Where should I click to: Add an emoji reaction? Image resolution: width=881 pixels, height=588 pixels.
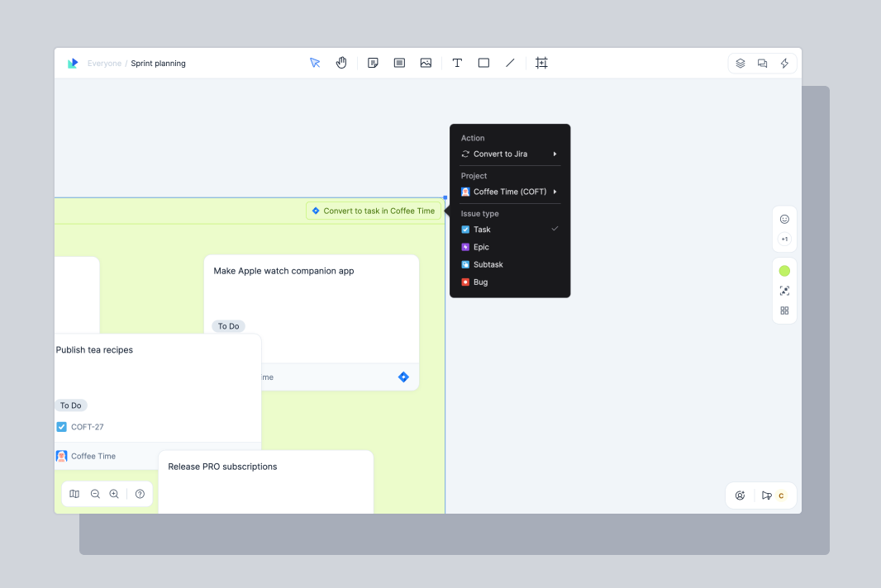[x=783, y=219]
